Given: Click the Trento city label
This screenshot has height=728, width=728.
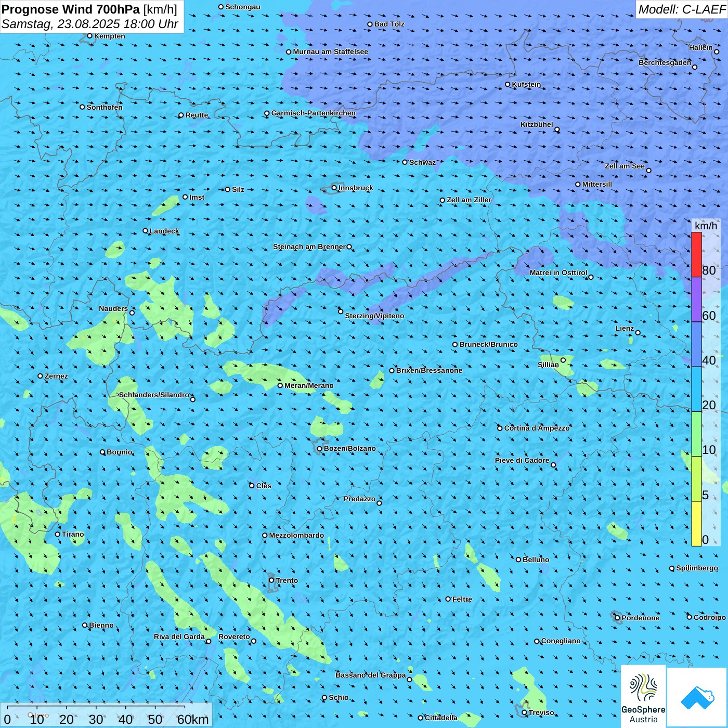Looking at the screenshot, I should click(287, 580).
